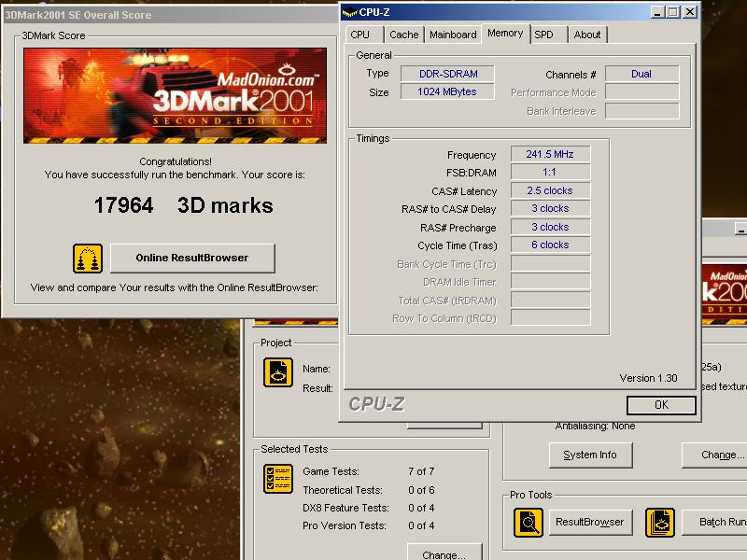Viewport: 747px width, 560px height.
Task: Click the DX8 Feature Tests label
Action: point(345,508)
